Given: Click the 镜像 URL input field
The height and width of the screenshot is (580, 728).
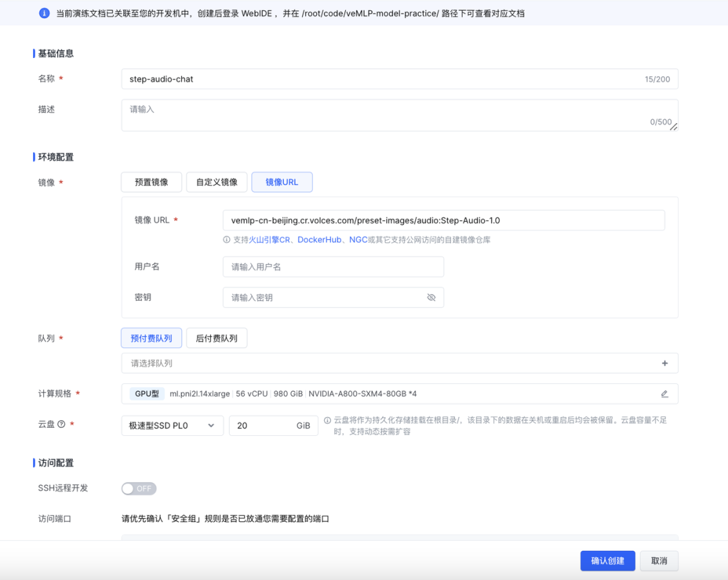Looking at the screenshot, I should tap(444, 220).
